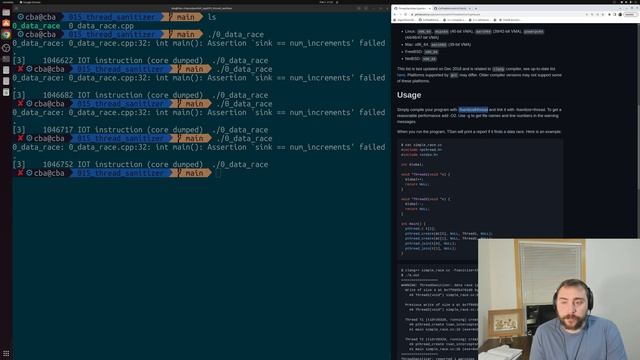Screen dimensions: 640x360
Task: Switch to Google Chrome in the dock
Action: click(x=6, y=35)
